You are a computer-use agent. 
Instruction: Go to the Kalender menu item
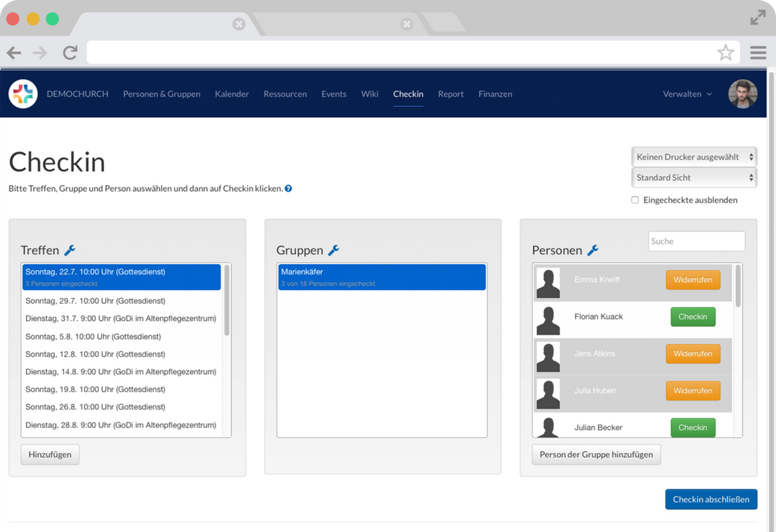[231, 94]
